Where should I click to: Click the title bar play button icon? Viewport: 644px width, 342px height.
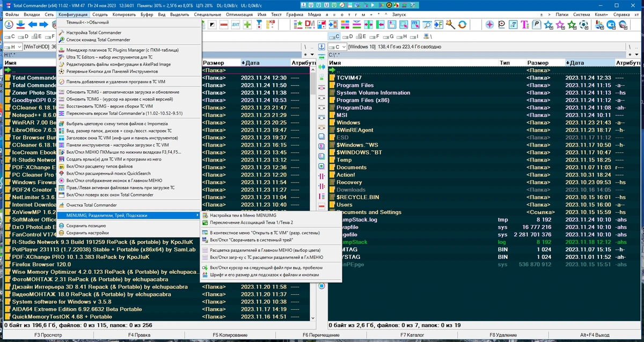[x=372, y=5]
